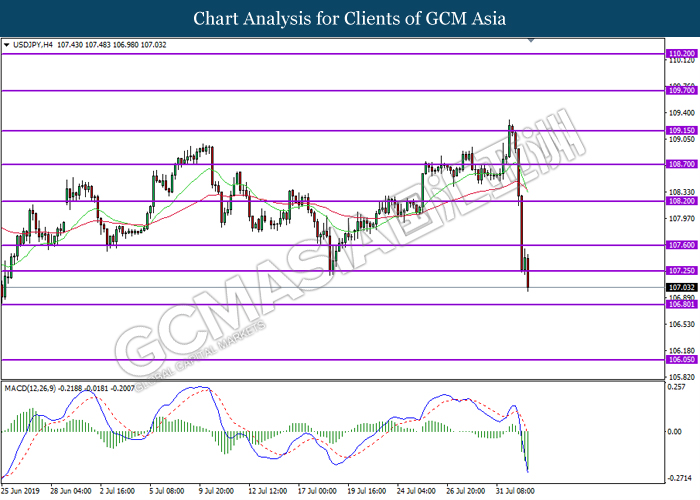Click the 105.820 axis price label
The image size is (700, 500).
682,377
